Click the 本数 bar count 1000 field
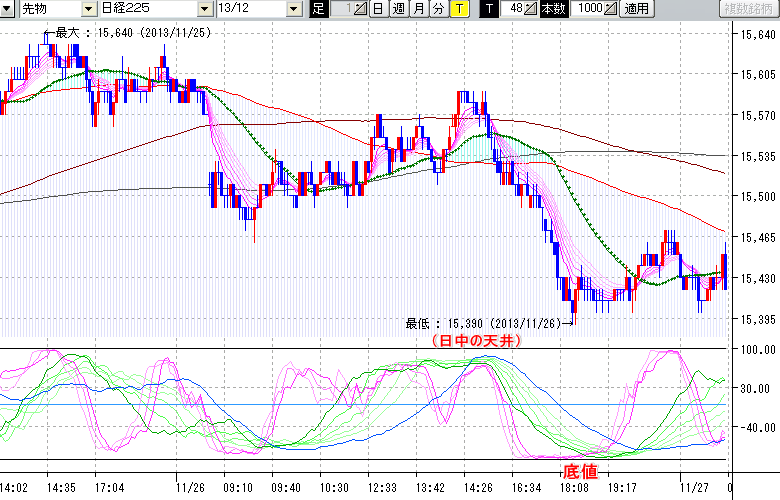This screenshot has height=500, width=780. pos(588,9)
